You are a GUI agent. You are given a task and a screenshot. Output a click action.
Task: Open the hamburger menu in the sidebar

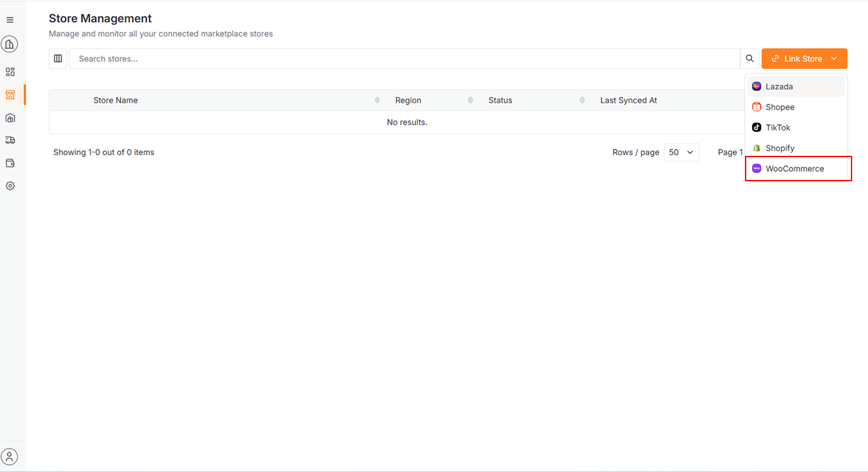[10, 20]
